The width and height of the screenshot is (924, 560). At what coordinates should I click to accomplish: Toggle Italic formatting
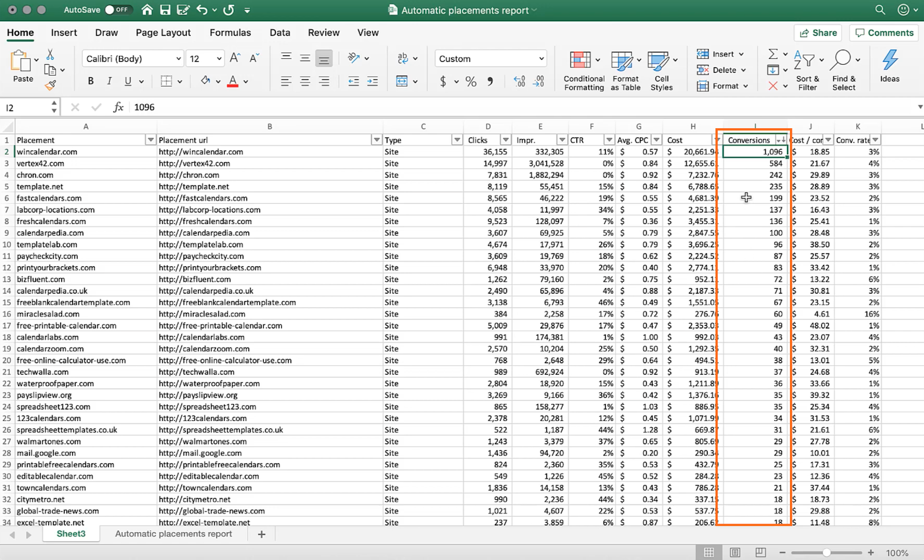(x=109, y=81)
